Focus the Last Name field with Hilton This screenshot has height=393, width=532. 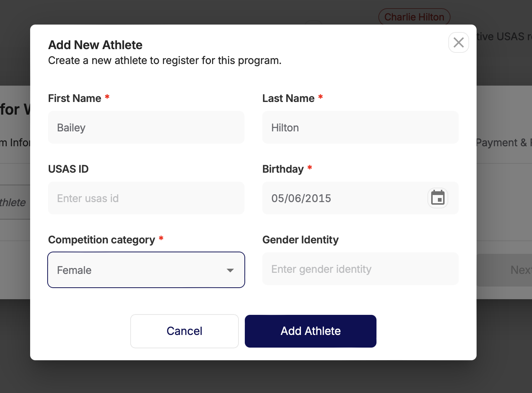pos(360,127)
